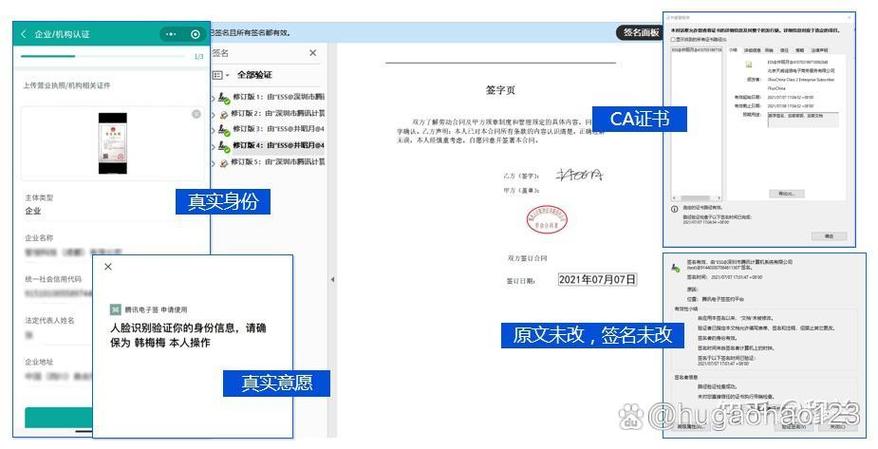Remove the uploaded business license image

click(x=196, y=114)
